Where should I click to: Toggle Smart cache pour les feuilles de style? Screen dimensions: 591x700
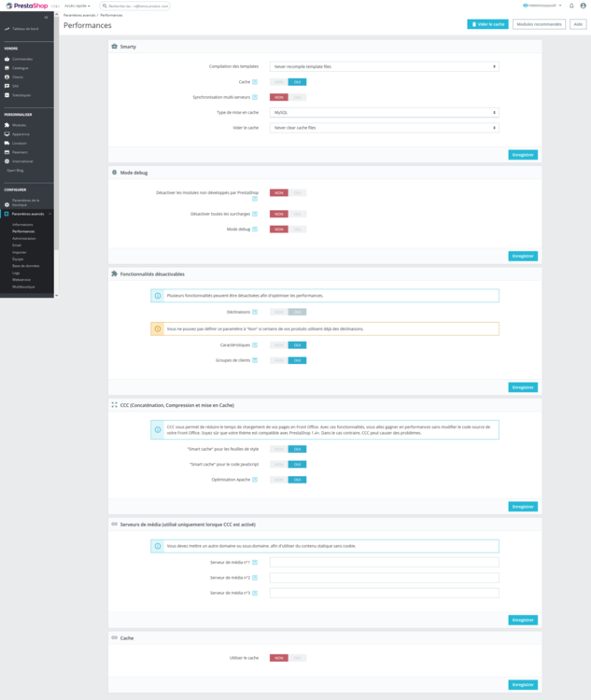(x=288, y=449)
